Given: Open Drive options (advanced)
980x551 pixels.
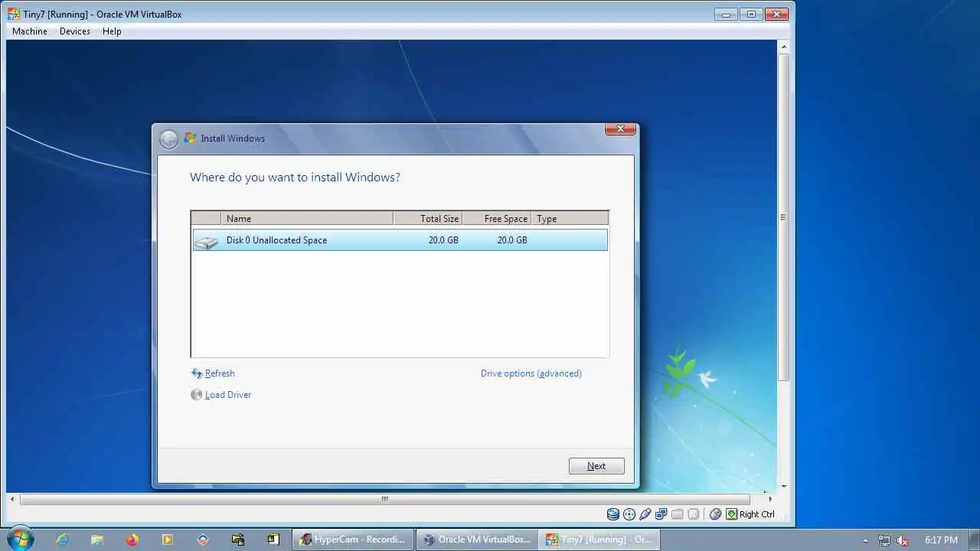Looking at the screenshot, I should click(x=531, y=373).
